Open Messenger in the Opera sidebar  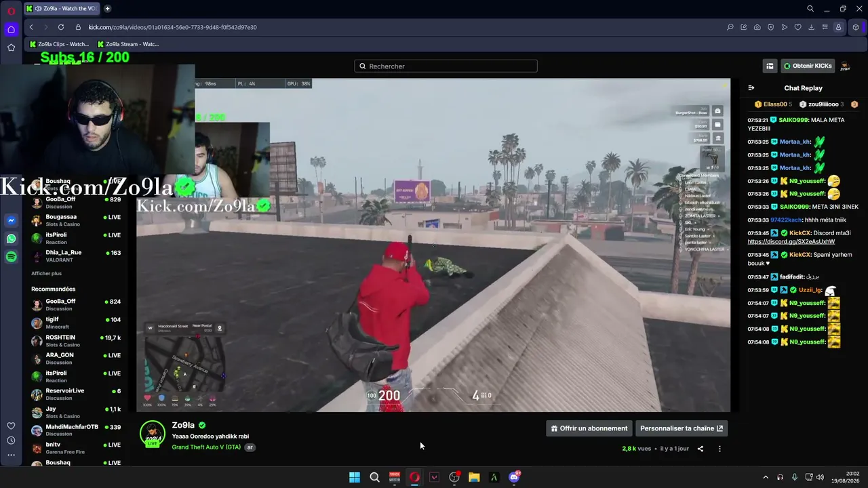11,220
